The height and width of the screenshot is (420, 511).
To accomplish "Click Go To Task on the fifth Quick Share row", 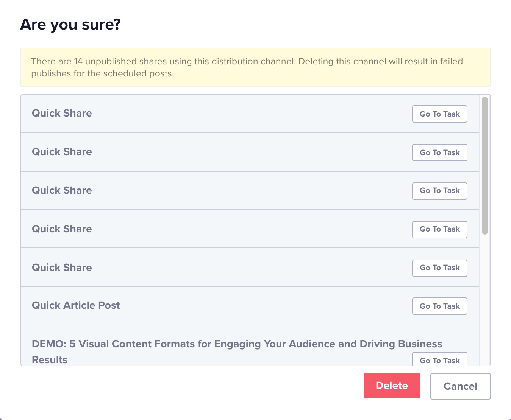I will [x=439, y=268].
